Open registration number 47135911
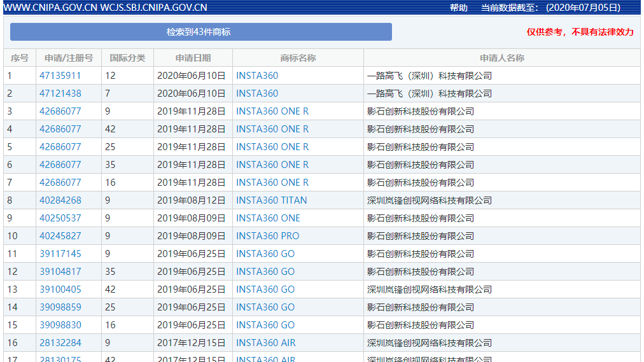This screenshot has height=362, width=644. click(x=60, y=76)
